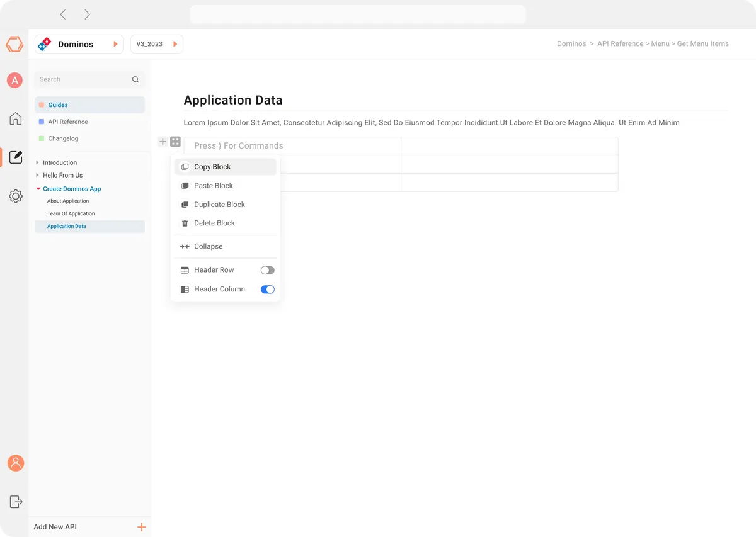This screenshot has width=756, height=537.
Task: Choose Collapse in the block menu
Action: pos(226,246)
